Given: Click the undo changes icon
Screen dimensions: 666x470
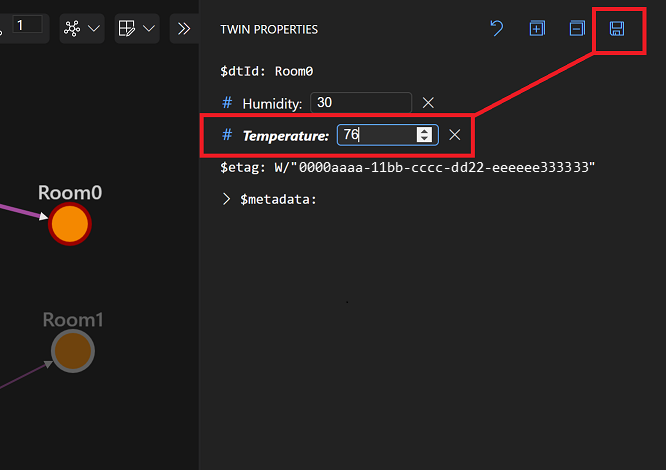Looking at the screenshot, I should 497,29.
